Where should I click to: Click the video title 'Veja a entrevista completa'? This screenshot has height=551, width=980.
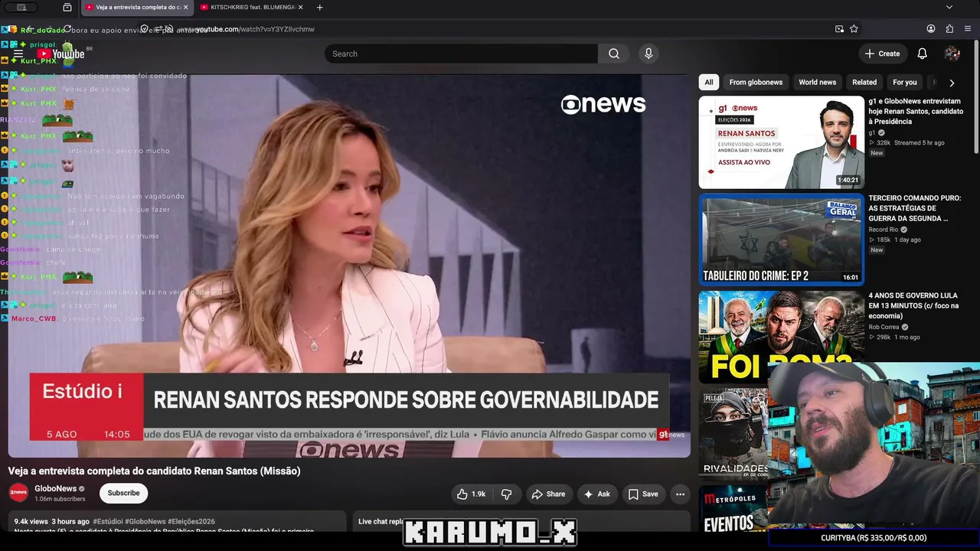154,471
